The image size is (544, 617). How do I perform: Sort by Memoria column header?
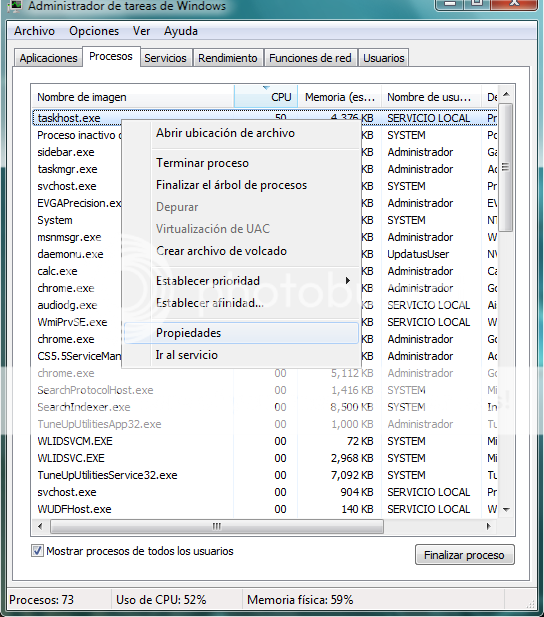(x=339, y=97)
